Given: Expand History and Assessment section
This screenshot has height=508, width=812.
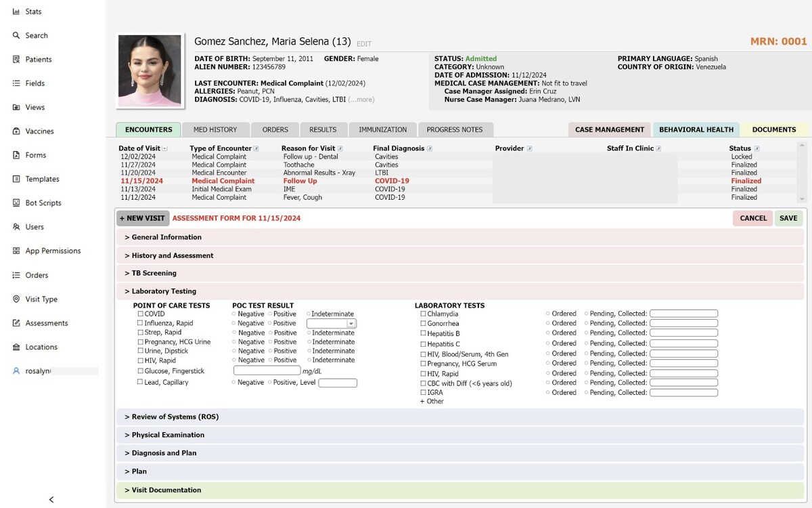Looking at the screenshot, I should point(460,255).
